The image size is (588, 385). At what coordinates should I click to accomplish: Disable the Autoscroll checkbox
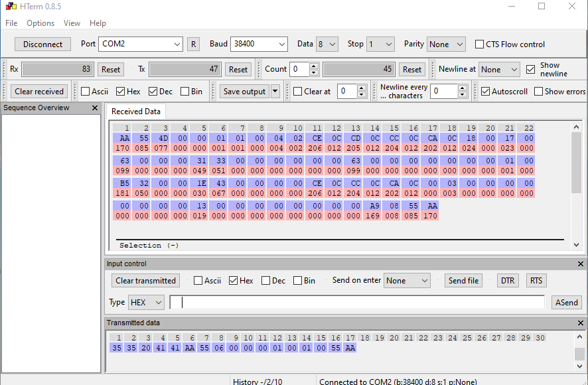point(485,92)
